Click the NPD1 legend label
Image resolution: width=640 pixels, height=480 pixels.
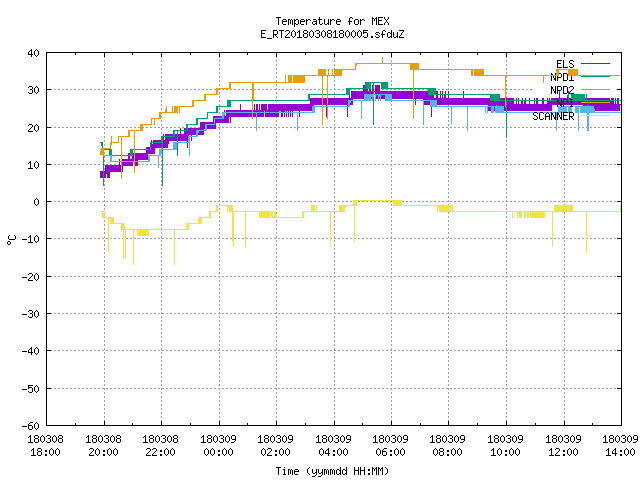tap(562, 77)
